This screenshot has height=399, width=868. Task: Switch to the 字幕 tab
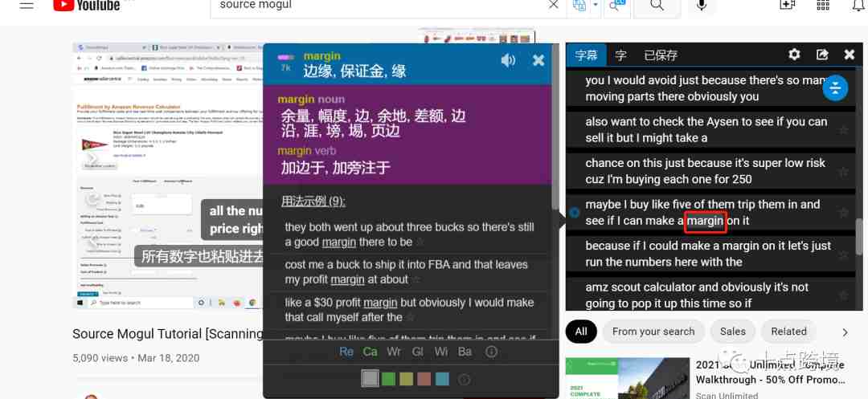click(x=586, y=55)
